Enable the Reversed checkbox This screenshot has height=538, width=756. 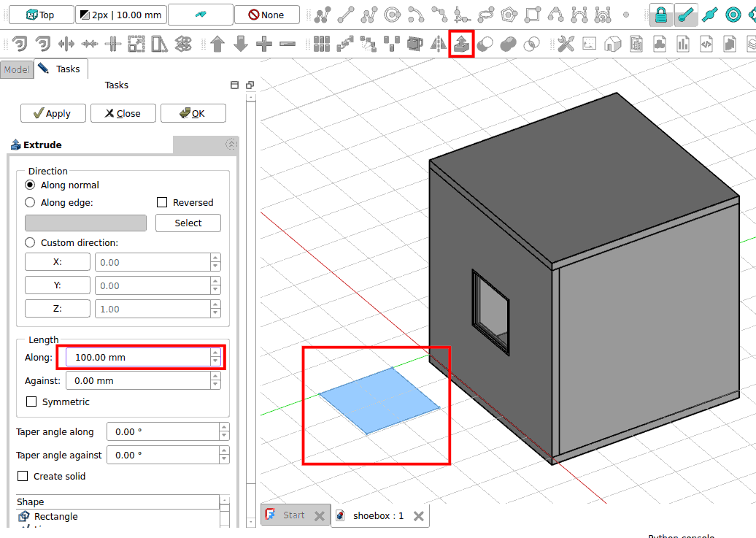click(x=163, y=203)
